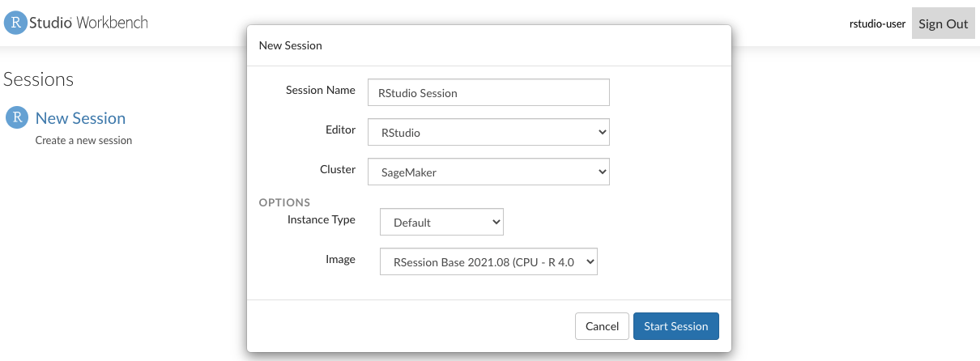The height and width of the screenshot is (361, 980).
Task: Click the Cluster field label
Action: [337, 169]
